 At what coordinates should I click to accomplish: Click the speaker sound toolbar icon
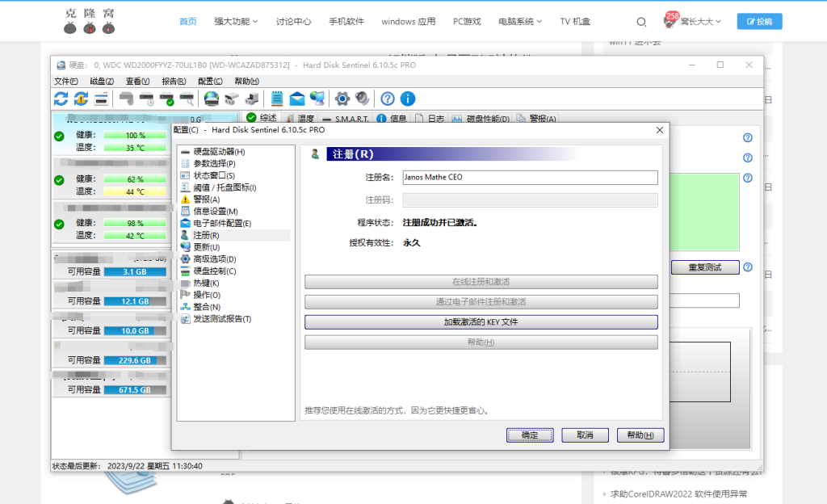pos(362,99)
